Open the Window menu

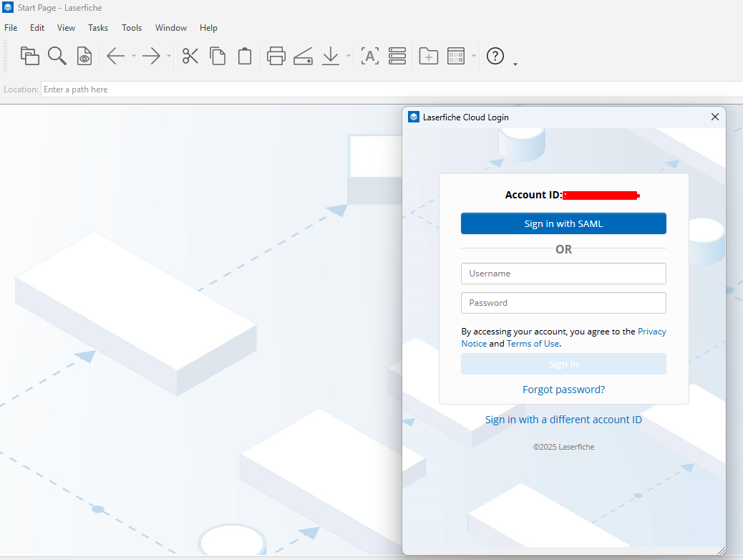tap(171, 28)
